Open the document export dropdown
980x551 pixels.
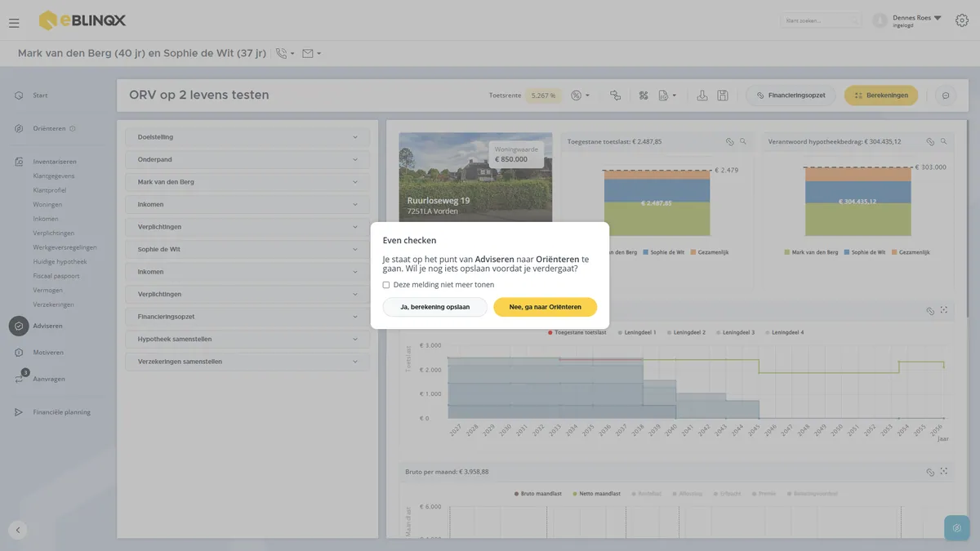coord(667,96)
